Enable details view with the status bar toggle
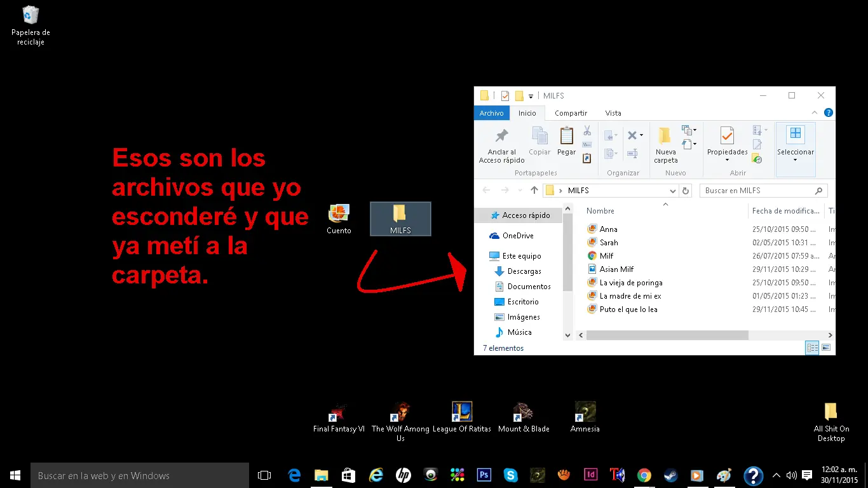Viewport: 868px width, 488px height. (x=812, y=348)
